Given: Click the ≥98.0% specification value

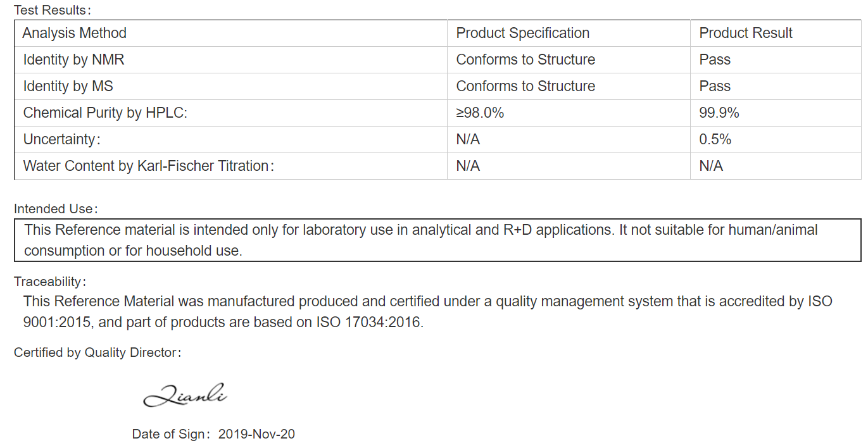Looking at the screenshot, I should click(x=480, y=113).
